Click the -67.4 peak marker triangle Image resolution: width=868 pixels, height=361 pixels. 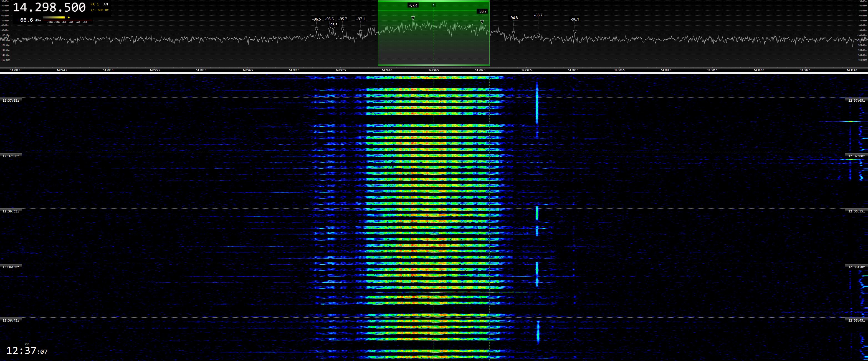(413, 18)
